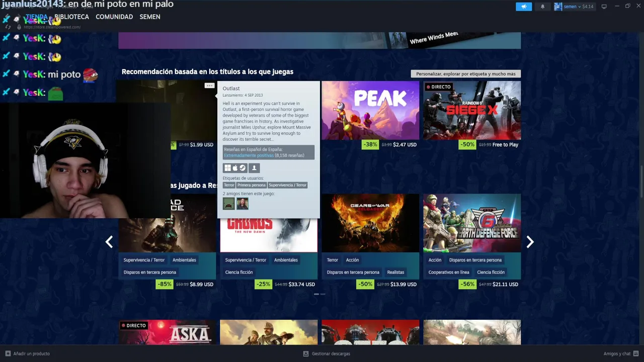Go to next carousel page arrow

tap(530, 242)
